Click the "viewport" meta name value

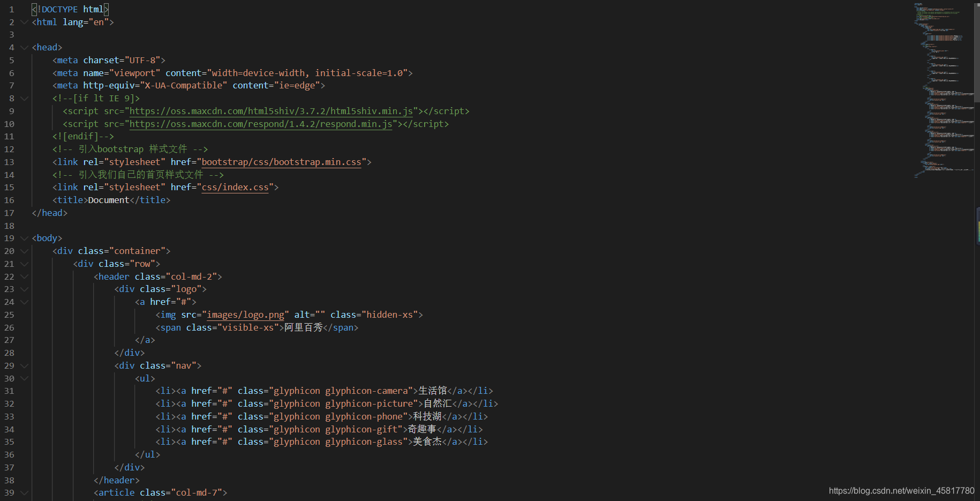tap(134, 73)
